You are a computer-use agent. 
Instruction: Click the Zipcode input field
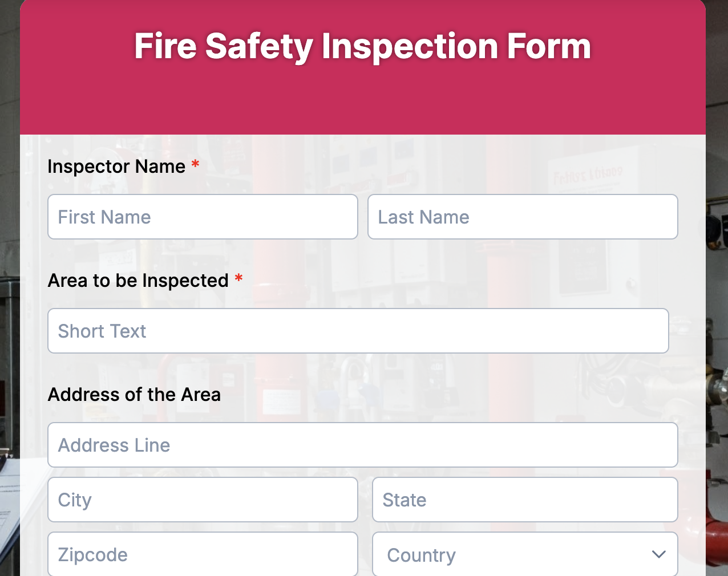pyautogui.click(x=203, y=554)
